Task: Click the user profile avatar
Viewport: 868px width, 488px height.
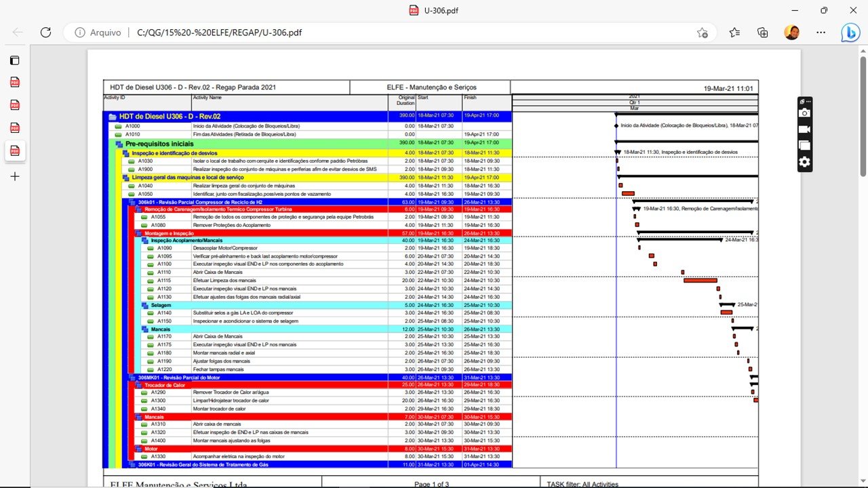Action: 791,32
